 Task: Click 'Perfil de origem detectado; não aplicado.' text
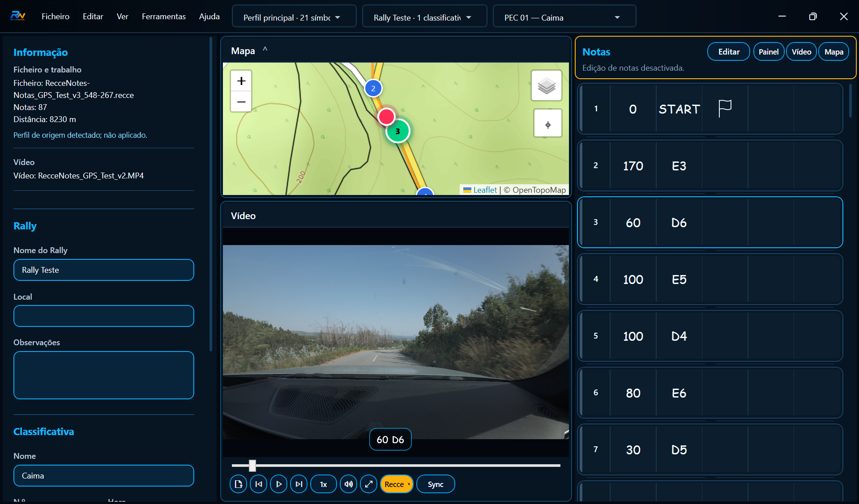click(x=80, y=135)
